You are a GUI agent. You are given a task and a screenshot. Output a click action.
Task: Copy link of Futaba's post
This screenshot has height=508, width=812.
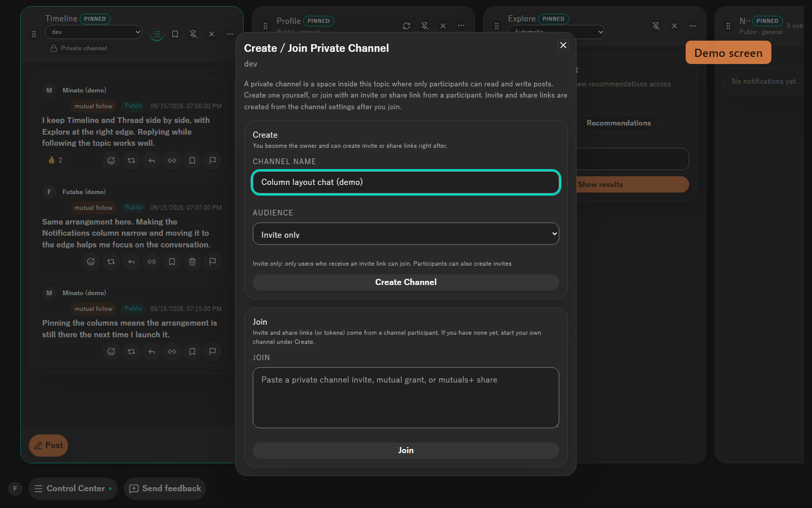152,262
